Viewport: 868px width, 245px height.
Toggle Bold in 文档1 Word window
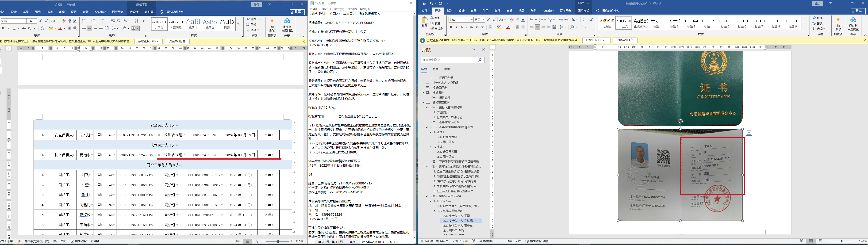(x=3, y=28)
